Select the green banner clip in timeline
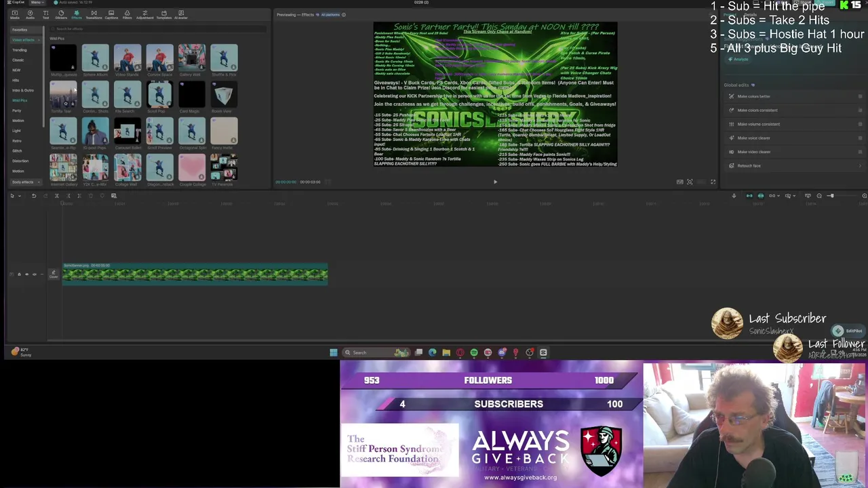This screenshot has width=868, height=488. [195, 274]
